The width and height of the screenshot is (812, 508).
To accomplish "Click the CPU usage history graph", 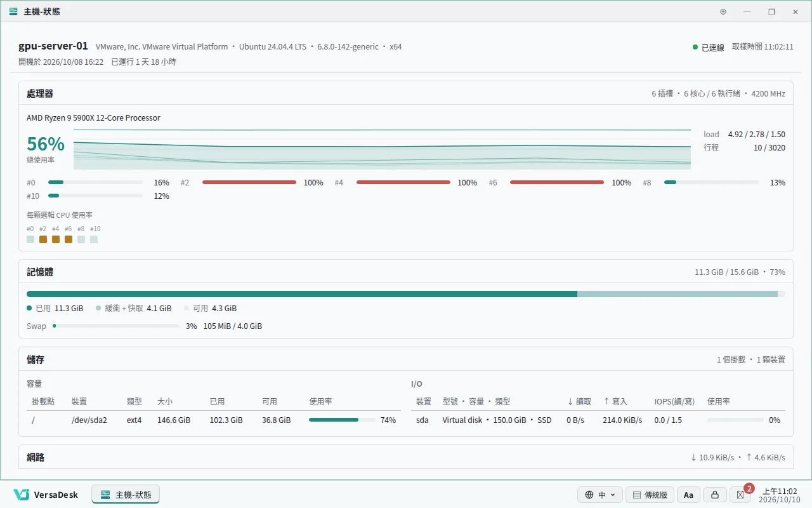I will coord(382,149).
